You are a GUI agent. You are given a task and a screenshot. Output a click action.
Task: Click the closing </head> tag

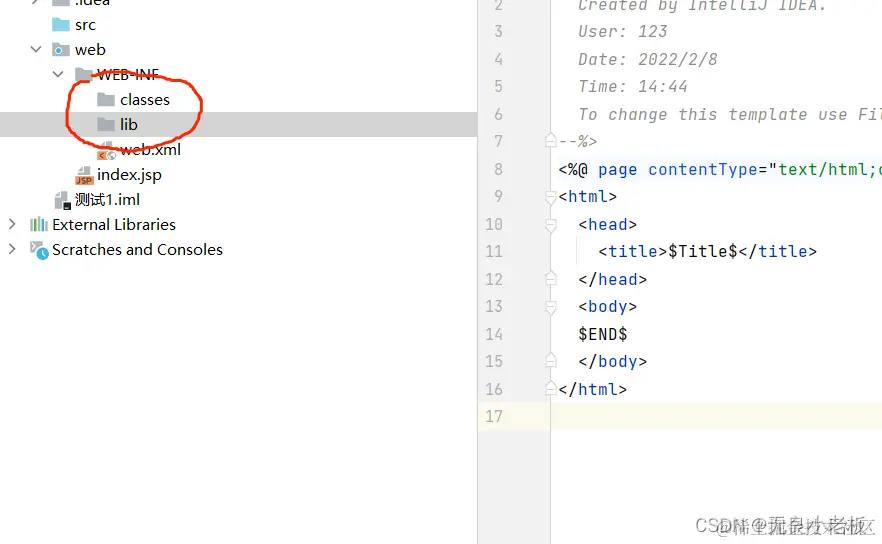(x=613, y=279)
